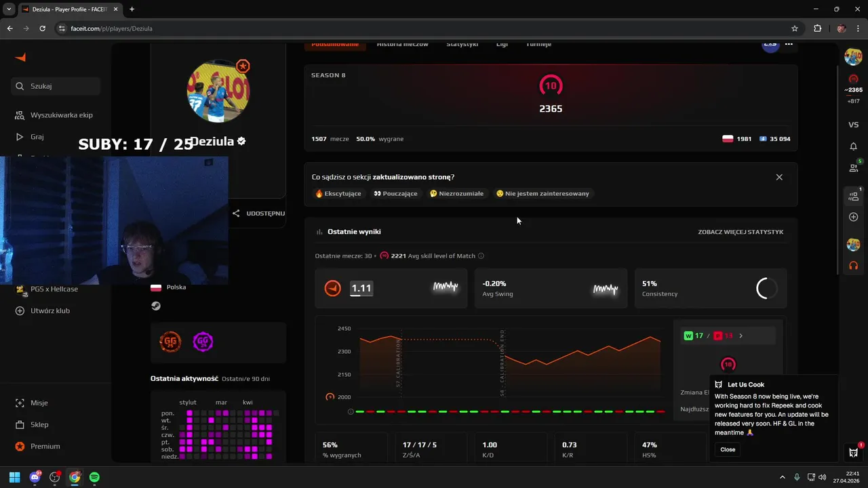Image resolution: width=868 pixels, height=488 pixels.
Task: Switch to the Statystyki tab
Action: click(x=462, y=44)
